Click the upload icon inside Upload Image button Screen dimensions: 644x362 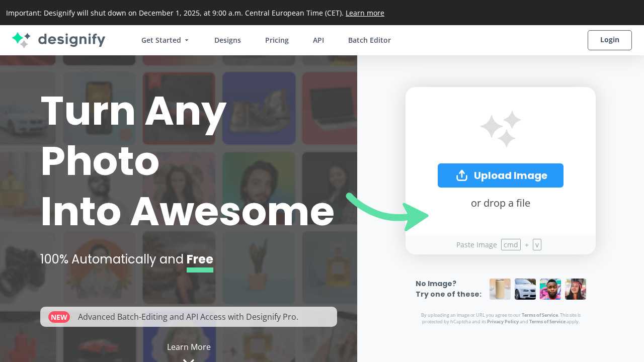461,175
